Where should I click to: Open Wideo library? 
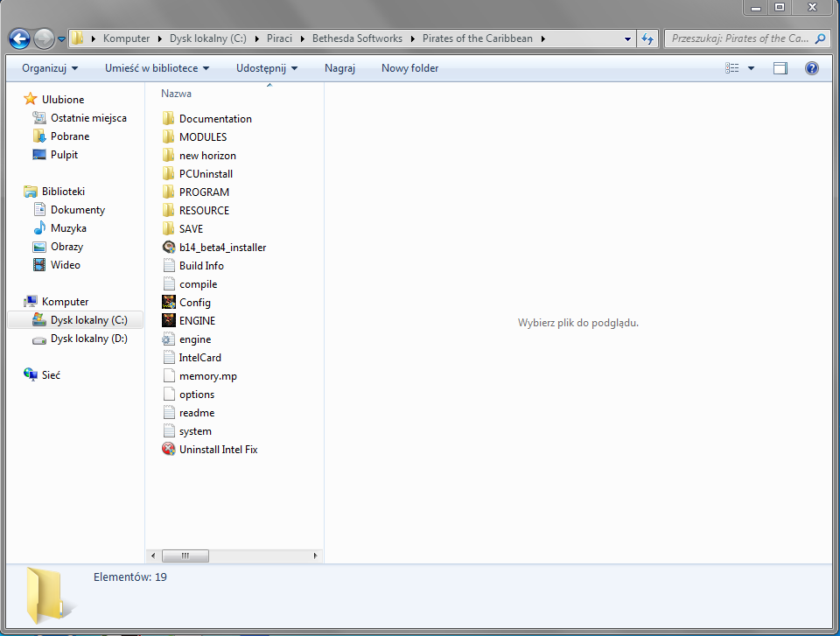point(57,265)
